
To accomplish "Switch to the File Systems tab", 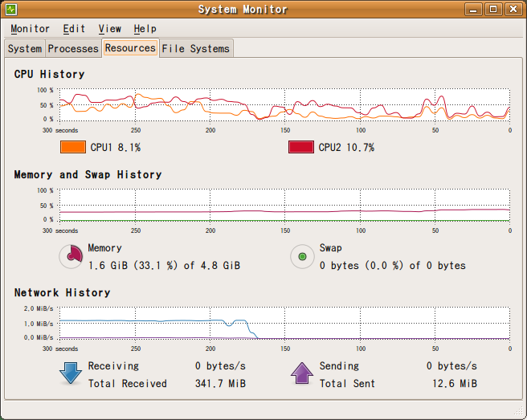I will point(196,49).
